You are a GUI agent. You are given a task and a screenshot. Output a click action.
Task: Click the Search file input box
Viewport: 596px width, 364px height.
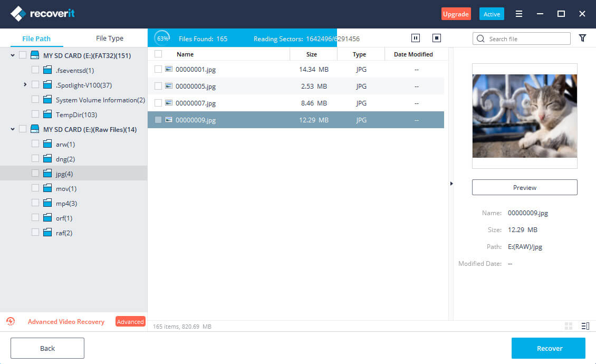coord(526,39)
